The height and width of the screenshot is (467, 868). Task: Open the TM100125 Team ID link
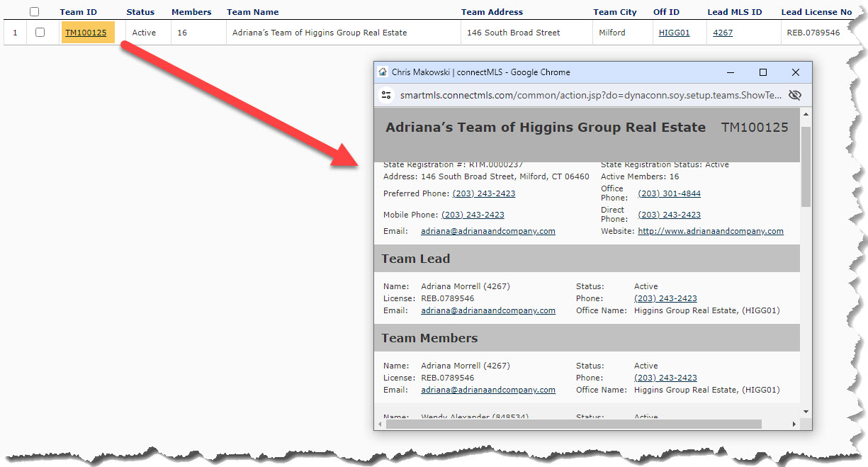point(86,33)
